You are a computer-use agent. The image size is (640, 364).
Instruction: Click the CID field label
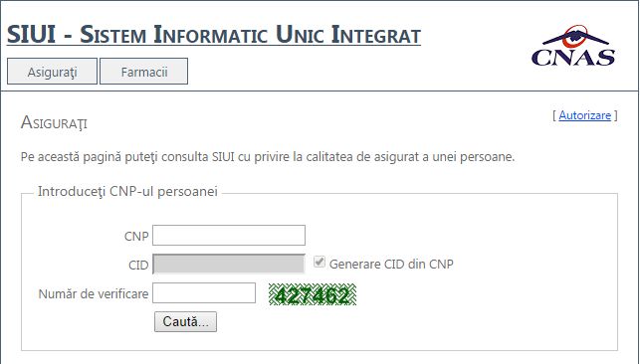coord(138,266)
